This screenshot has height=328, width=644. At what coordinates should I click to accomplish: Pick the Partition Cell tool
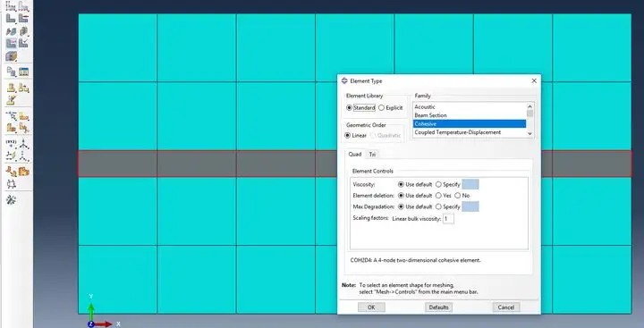[11, 129]
